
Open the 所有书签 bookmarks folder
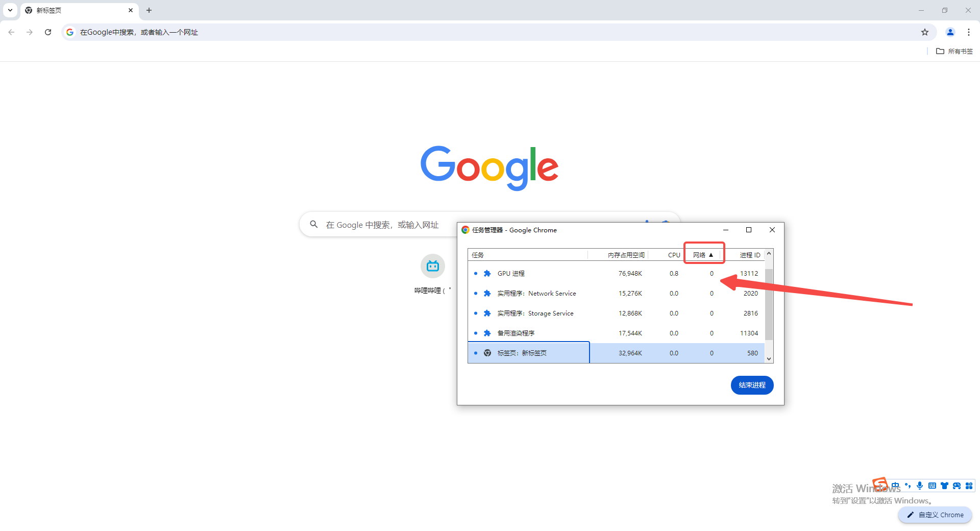954,51
